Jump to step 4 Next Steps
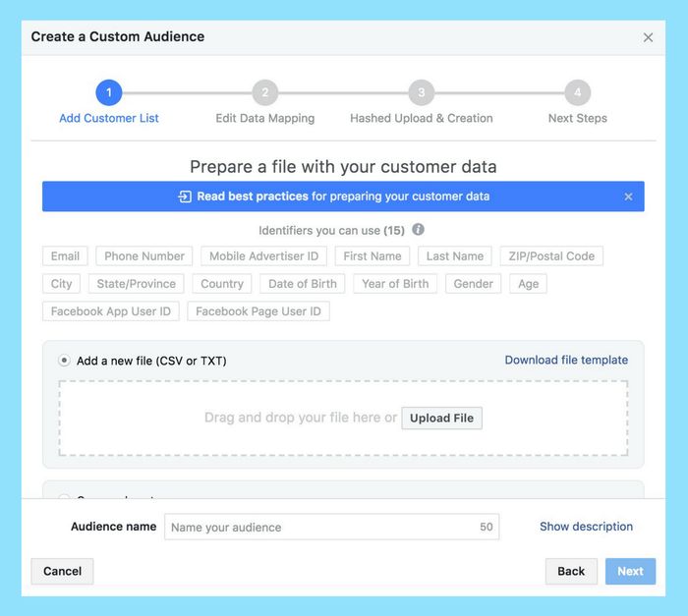 pyautogui.click(x=577, y=93)
